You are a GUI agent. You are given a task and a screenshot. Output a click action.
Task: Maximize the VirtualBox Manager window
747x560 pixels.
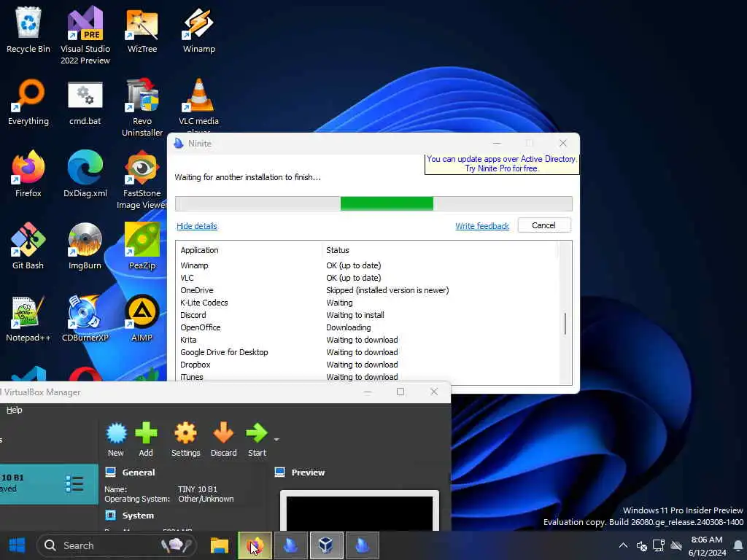[x=400, y=392]
